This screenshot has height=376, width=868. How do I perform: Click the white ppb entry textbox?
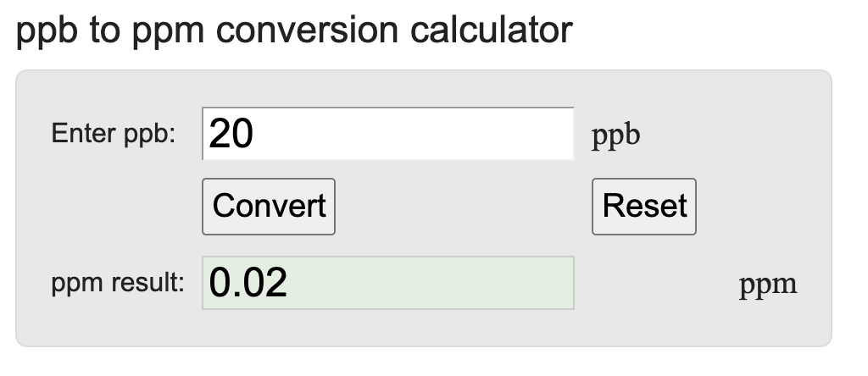click(387, 134)
